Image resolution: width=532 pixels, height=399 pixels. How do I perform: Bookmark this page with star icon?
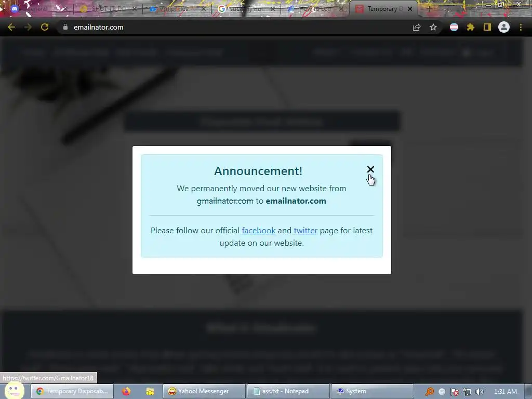click(433, 28)
